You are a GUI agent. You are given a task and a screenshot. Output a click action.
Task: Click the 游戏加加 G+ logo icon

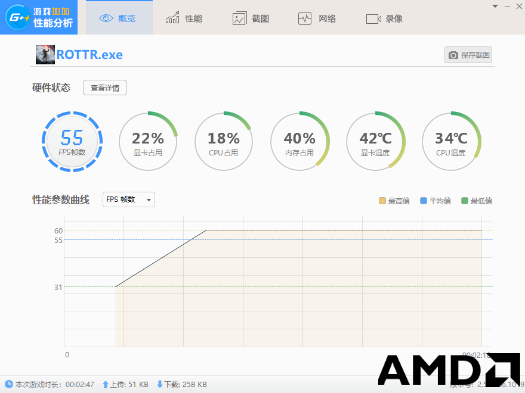click(17, 17)
